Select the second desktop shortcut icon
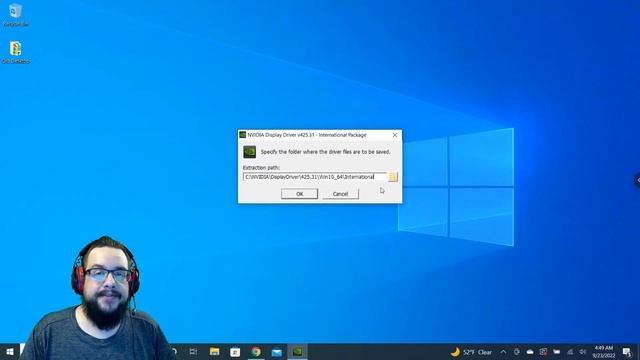 click(x=16, y=52)
